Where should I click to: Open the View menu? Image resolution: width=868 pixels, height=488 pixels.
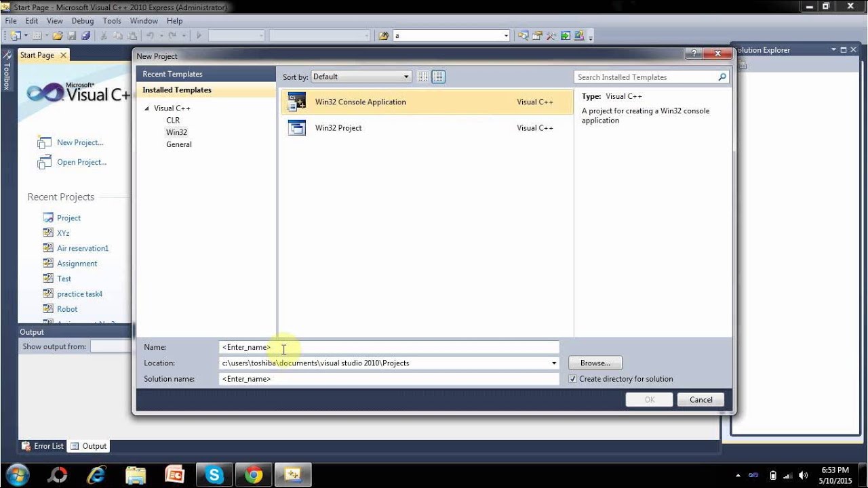54,21
